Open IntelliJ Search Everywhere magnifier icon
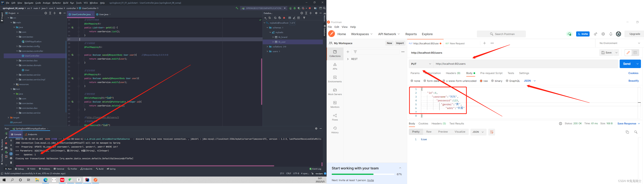This screenshot has height=184, width=644. 324,8
